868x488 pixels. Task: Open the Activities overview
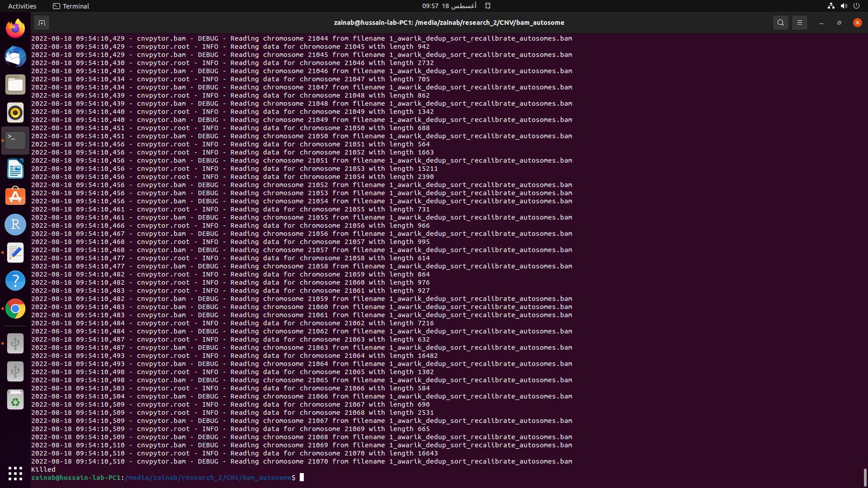[x=22, y=6]
